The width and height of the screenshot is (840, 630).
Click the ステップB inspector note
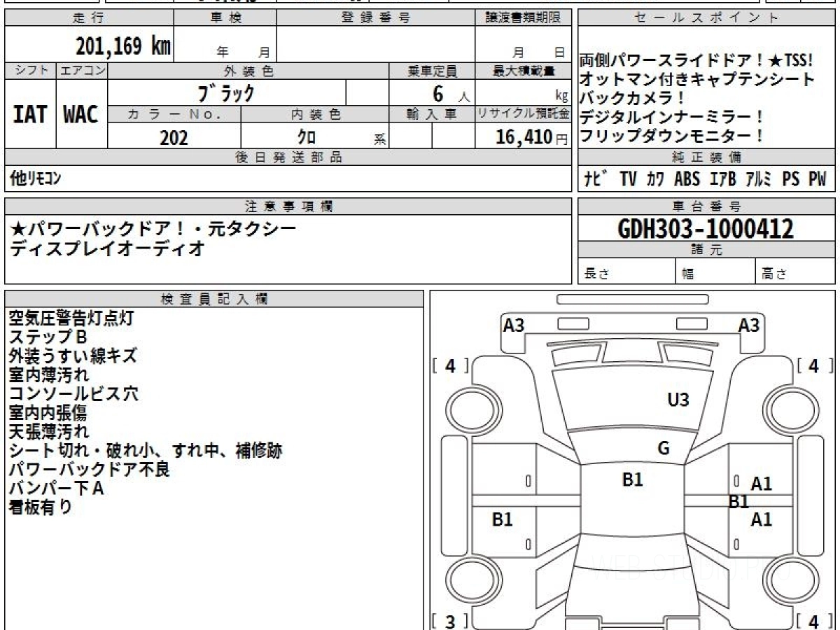[x=48, y=337]
